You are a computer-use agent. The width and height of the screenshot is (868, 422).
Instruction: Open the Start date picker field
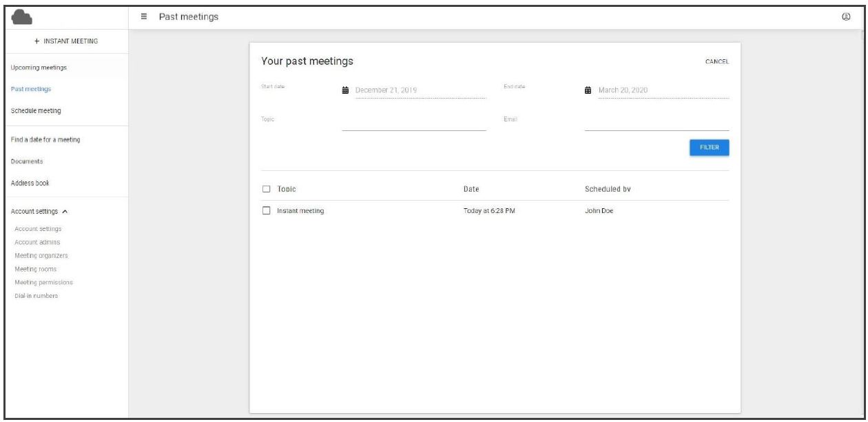[419, 90]
